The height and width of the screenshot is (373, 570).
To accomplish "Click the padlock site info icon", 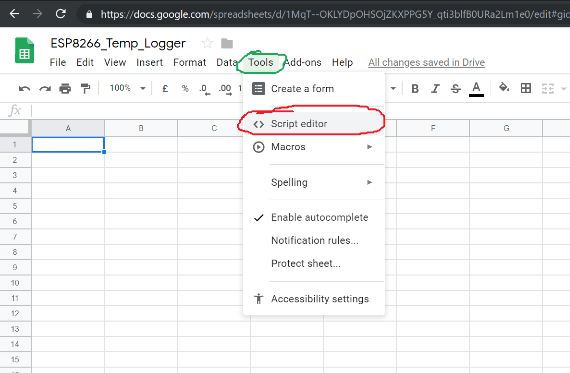I will pos(89,14).
